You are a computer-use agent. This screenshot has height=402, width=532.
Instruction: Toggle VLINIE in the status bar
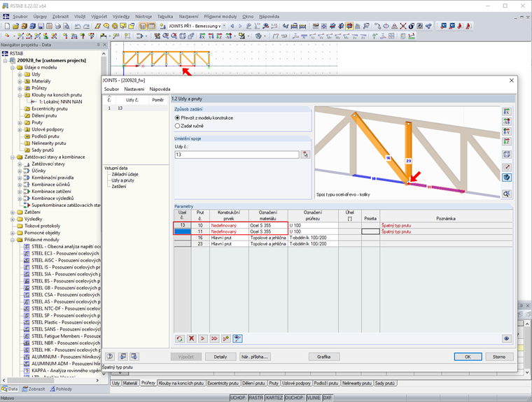pos(314,398)
